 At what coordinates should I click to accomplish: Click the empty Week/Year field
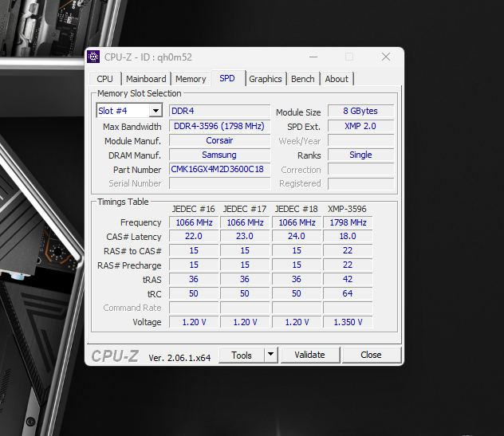pyautogui.click(x=360, y=140)
